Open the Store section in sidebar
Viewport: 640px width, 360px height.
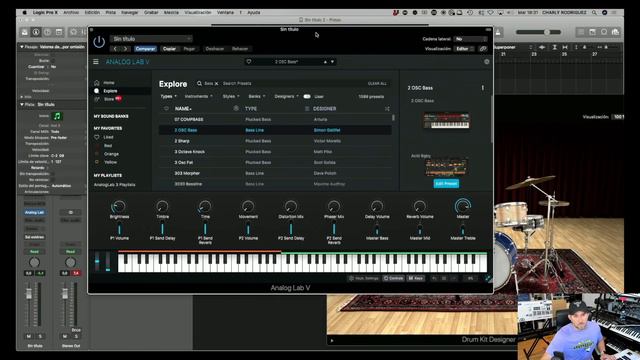tap(109, 99)
